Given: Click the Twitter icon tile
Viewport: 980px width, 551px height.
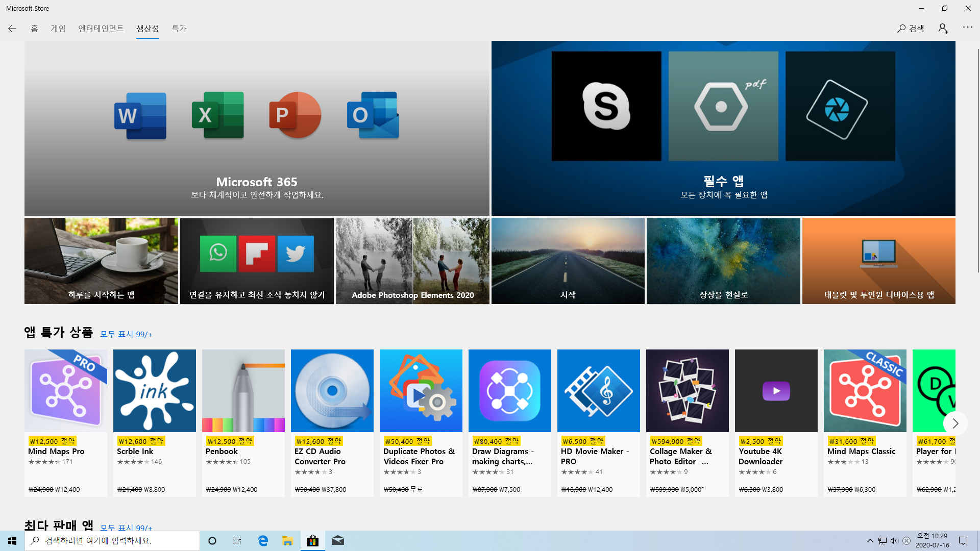Looking at the screenshot, I should click(296, 254).
